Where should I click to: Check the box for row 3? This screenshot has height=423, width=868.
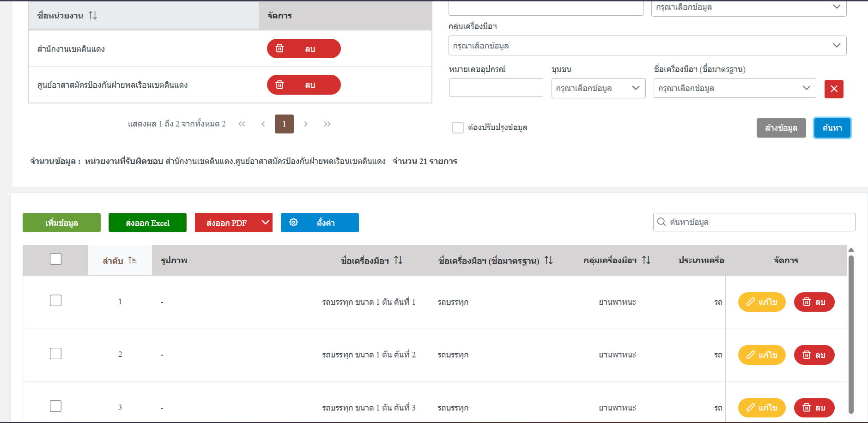(55, 406)
